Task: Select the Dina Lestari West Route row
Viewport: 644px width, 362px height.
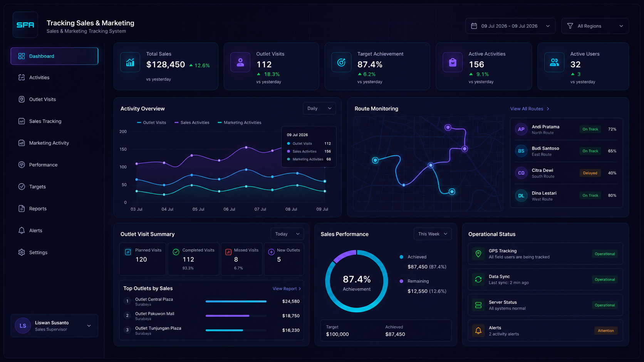Action: tap(566, 196)
